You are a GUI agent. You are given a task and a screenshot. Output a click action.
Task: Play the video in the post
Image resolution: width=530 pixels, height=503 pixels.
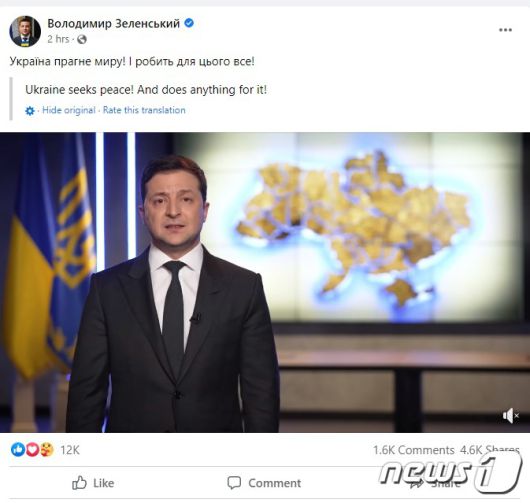[x=265, y=282]
